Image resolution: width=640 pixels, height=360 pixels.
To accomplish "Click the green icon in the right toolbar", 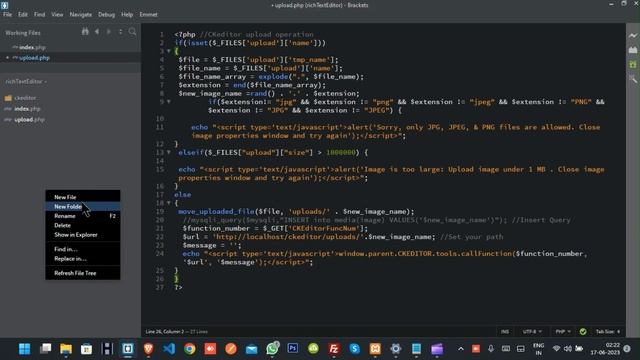I will (633, 64).
